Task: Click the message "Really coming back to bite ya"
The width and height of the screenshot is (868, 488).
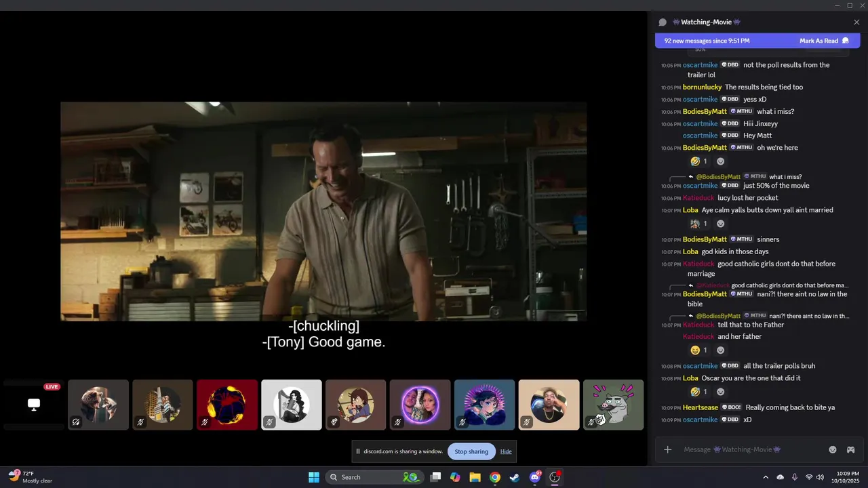Action: [790, 408]
